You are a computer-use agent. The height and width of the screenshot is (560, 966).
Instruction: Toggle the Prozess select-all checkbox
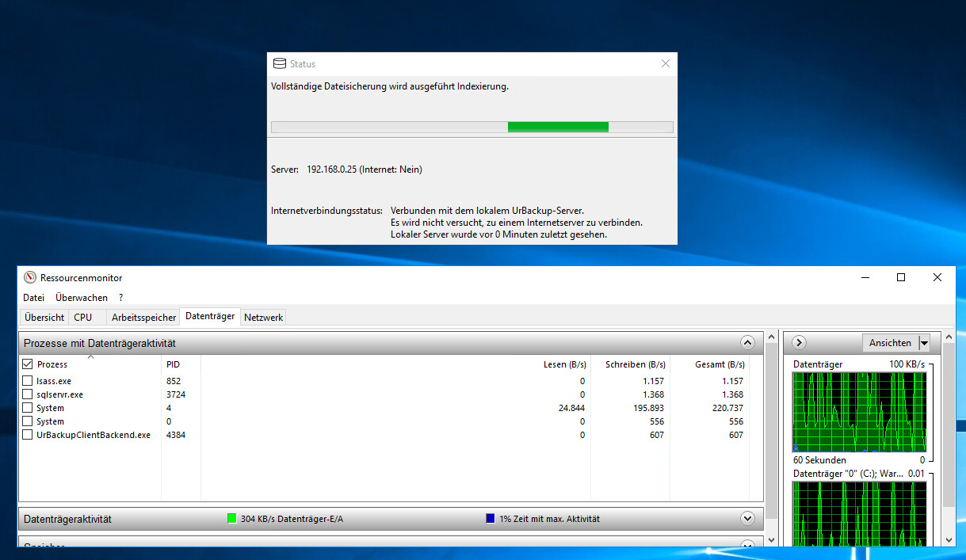click(28, 364)
